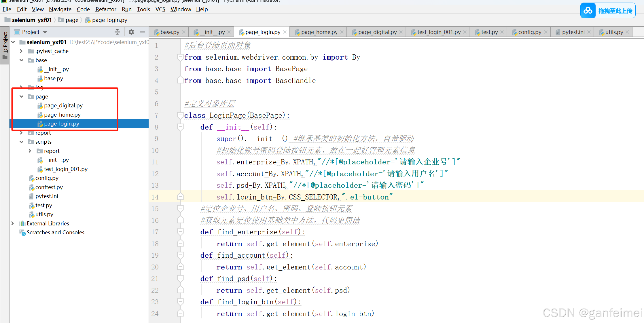This screenshot has height=323, width=644.
Task: Close the config.py editor tab
Action: point(546,32)
